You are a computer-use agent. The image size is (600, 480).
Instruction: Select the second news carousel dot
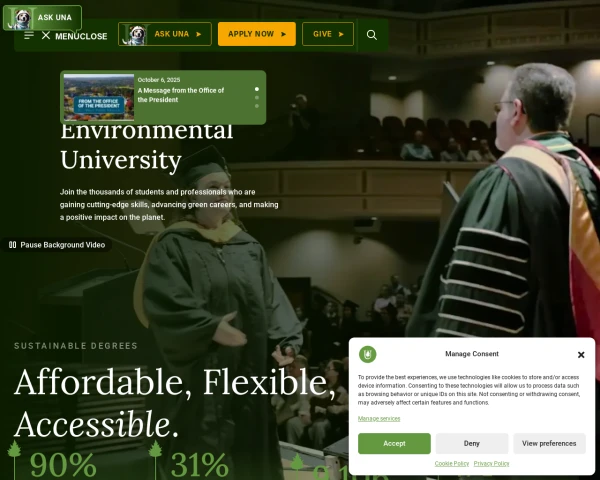tap(256, 98)
